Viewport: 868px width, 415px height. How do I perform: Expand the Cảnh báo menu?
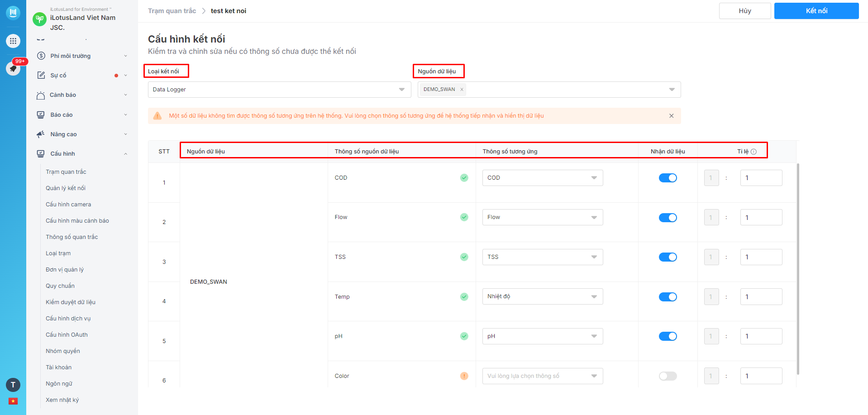(125, 95)
